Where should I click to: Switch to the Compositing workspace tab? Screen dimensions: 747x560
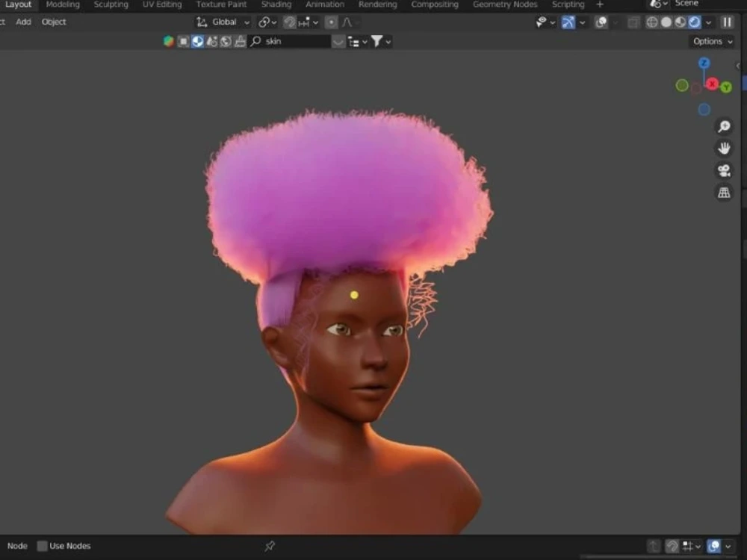[435, 4]
